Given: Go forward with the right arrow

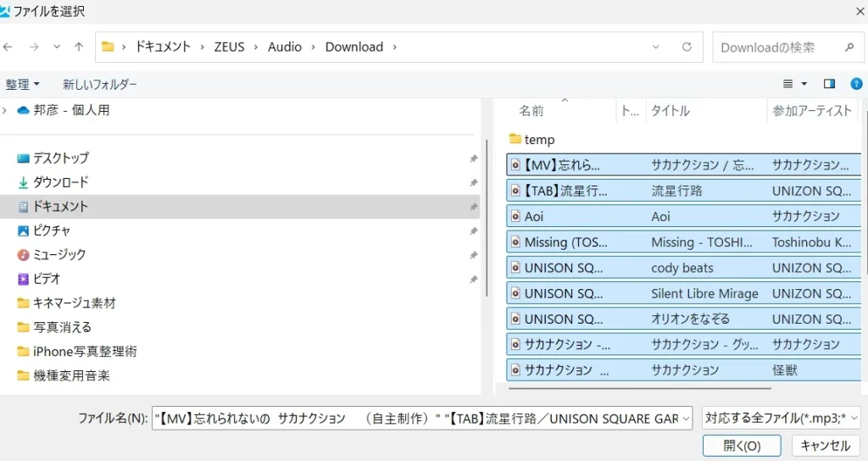Looking at the screenshot, I should (34, 47).
